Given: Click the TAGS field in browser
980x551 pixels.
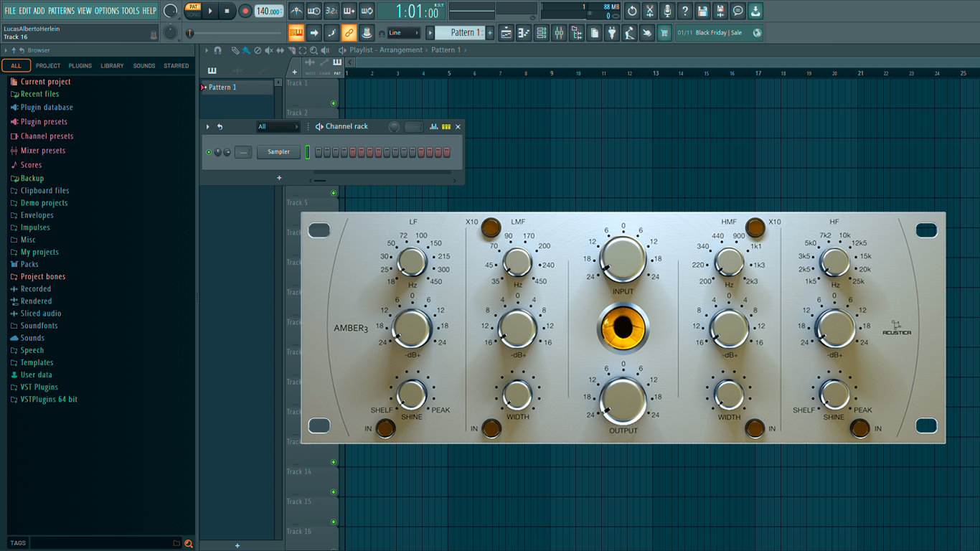Looking at the screenshot, I should (104, 543).
